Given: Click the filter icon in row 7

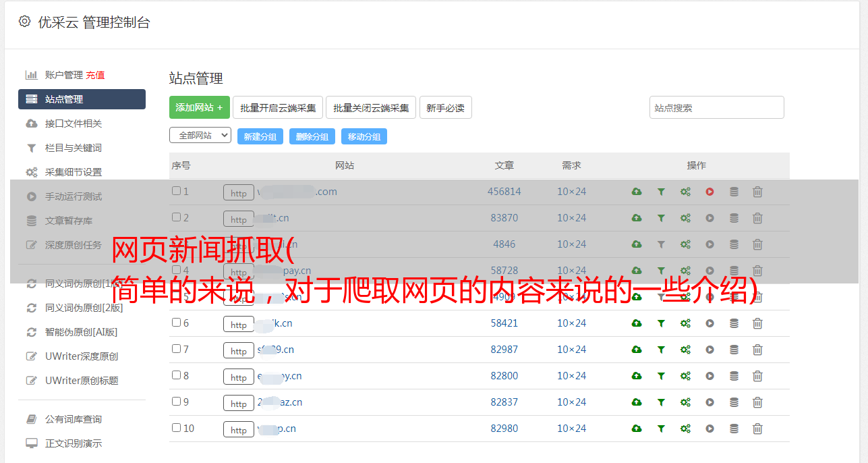Looking at the screenshot, I should pyautogui.click(x=661, y=350).
